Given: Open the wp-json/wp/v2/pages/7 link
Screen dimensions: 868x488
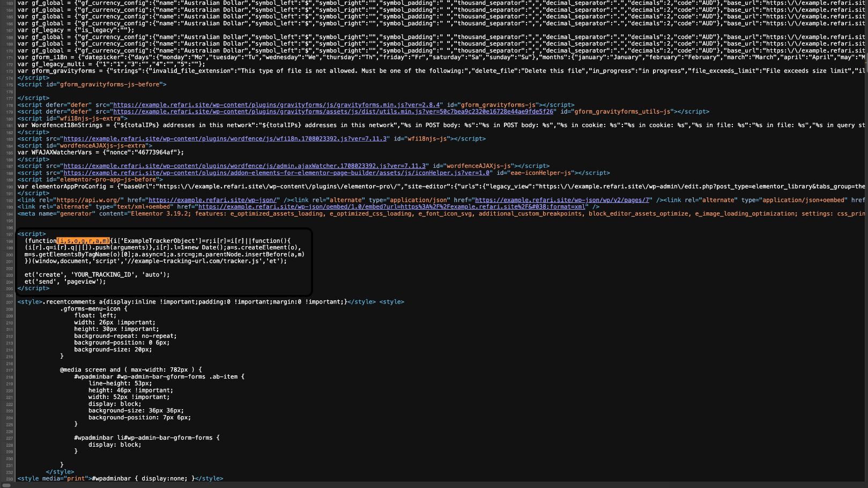Looking at the screenshot, I should click(562, 200).
